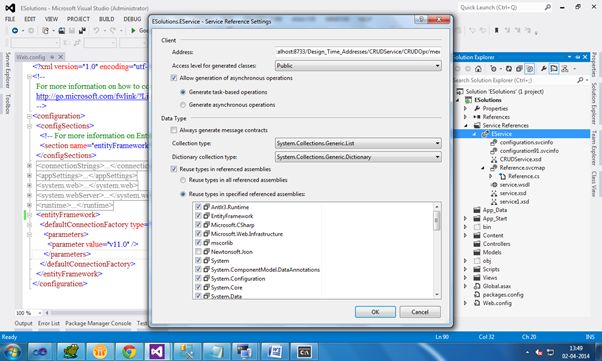Expand the App_Start folder
This screenshot has height=361, width=602.
(465, 219)
